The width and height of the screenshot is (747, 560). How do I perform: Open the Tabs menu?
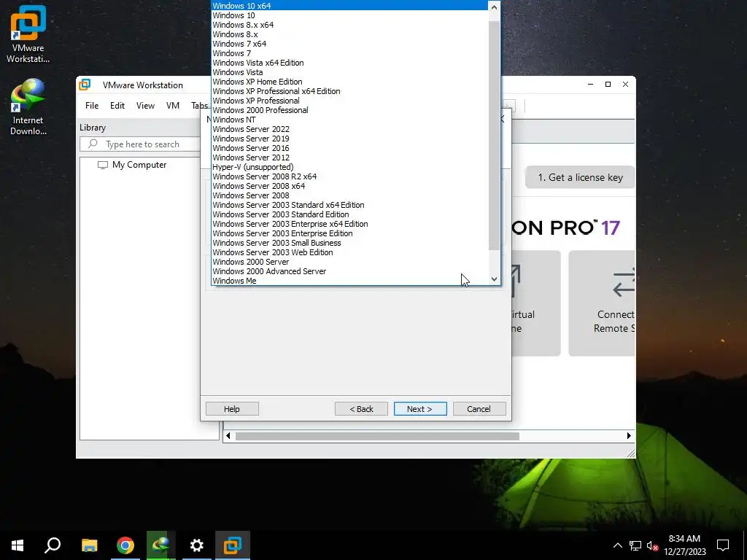pos(200,105)
